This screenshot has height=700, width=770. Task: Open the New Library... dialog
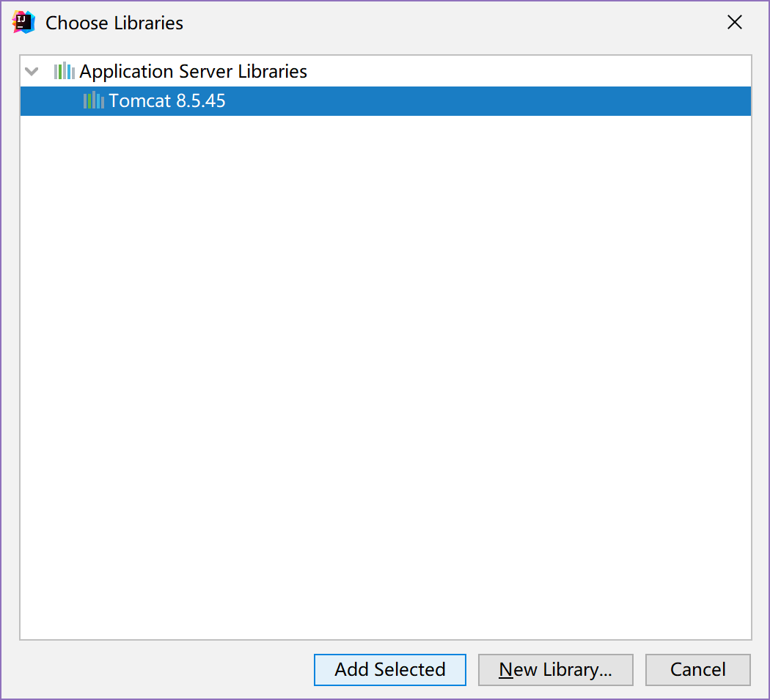click(555, 669)
